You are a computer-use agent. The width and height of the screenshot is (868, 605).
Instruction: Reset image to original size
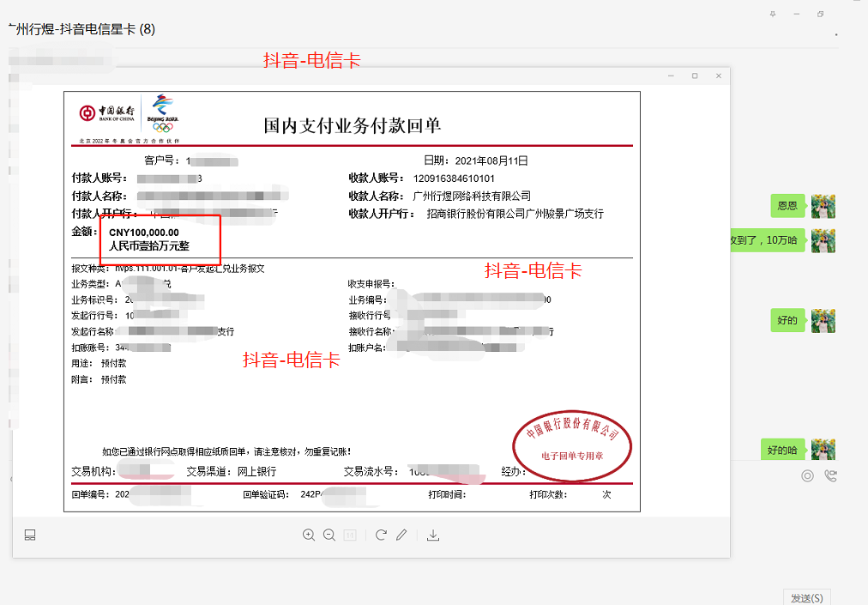[x=350, y=535]
